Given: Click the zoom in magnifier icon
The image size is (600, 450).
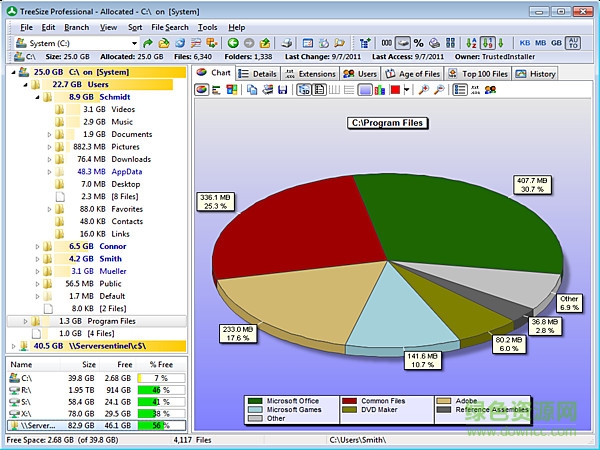Looking at the screenshot, I should (424, 90).
